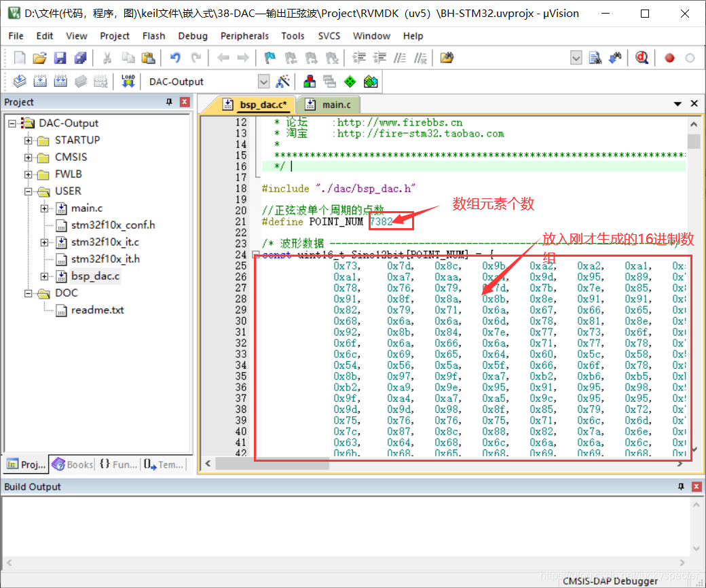706x588 pixels.
Task: Open the DAC-Output target dropdown
Action: (264, 81)
